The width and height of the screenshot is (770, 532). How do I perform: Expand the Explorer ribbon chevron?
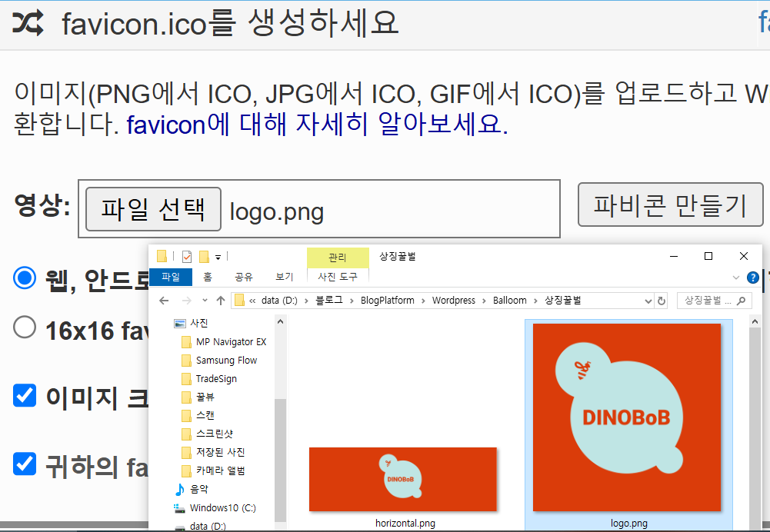point(735,278)
